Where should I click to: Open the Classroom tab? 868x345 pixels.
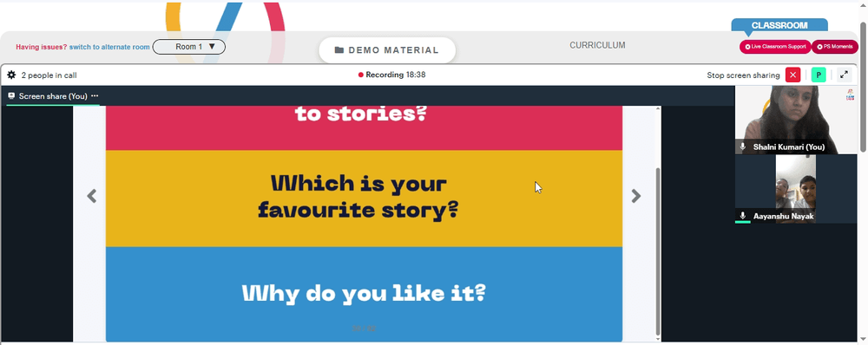779,25
